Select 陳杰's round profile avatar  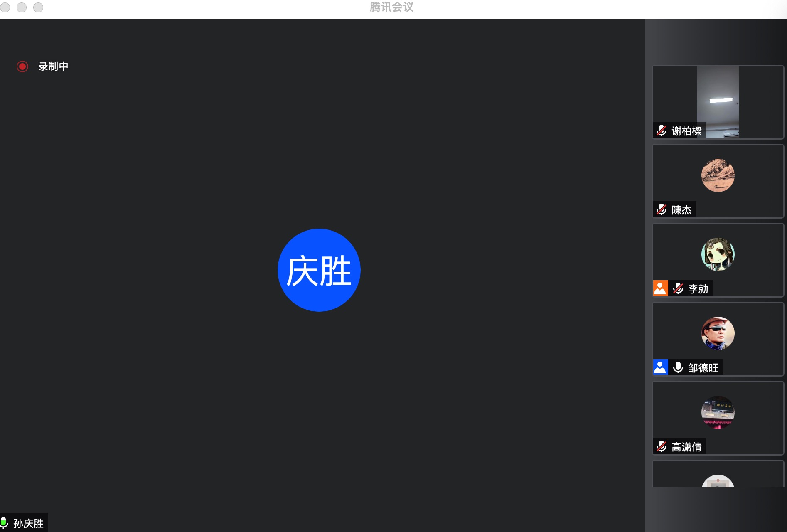click(718, 175)
